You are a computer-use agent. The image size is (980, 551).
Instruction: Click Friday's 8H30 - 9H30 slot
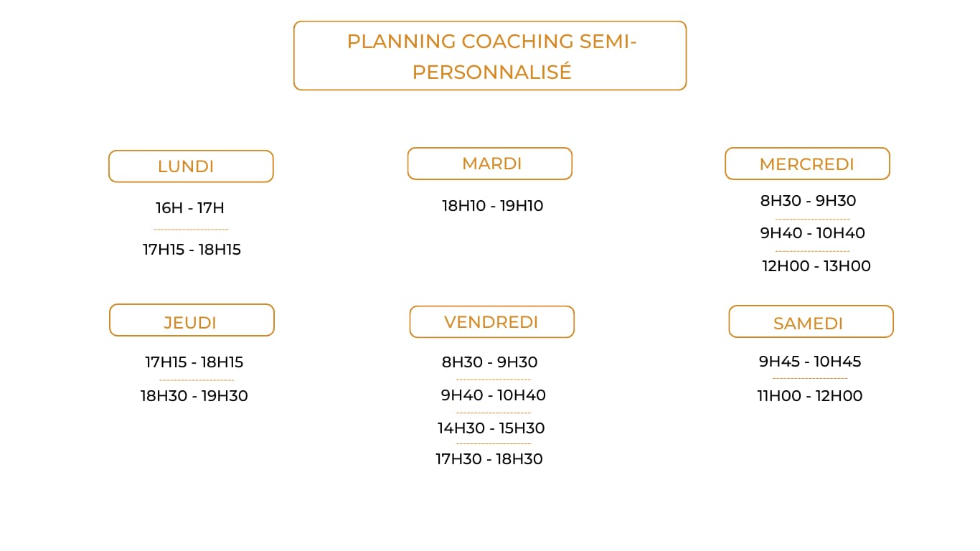[x=490, y=362]
